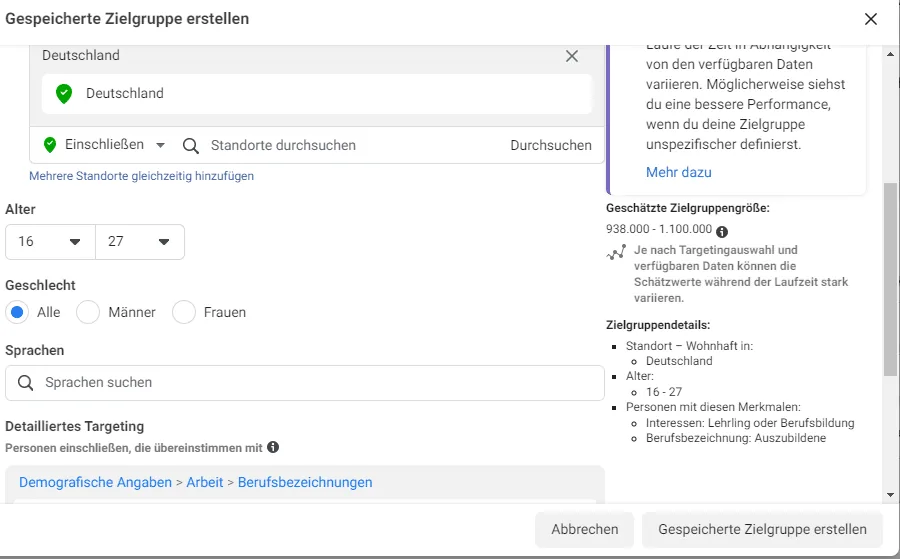Click the green pin beside Deutschland entry
The image size is (900, 559).
click(64, 94)
